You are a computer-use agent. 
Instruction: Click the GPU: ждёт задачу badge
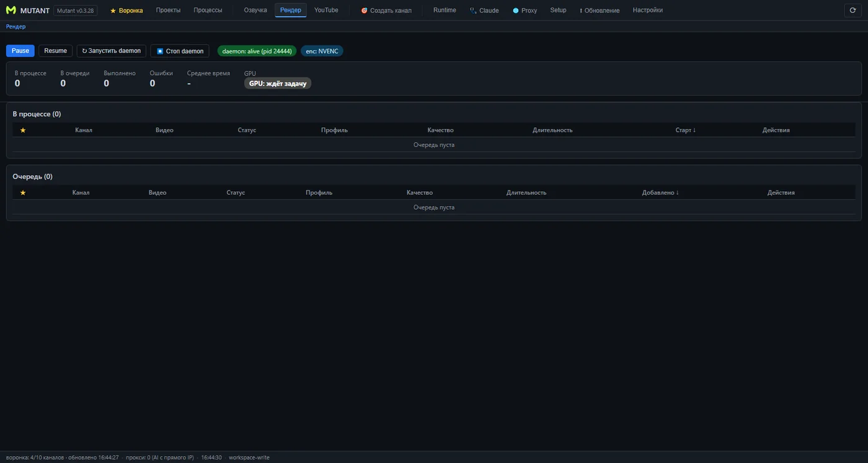[278, 83]
